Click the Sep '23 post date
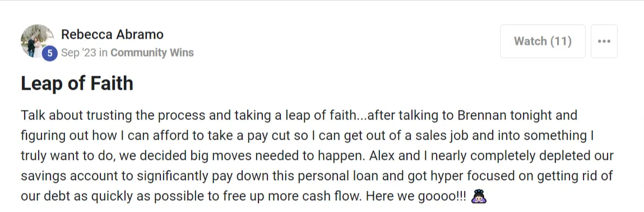The height and width of the screenshot is (212, 644). point(79,53)
